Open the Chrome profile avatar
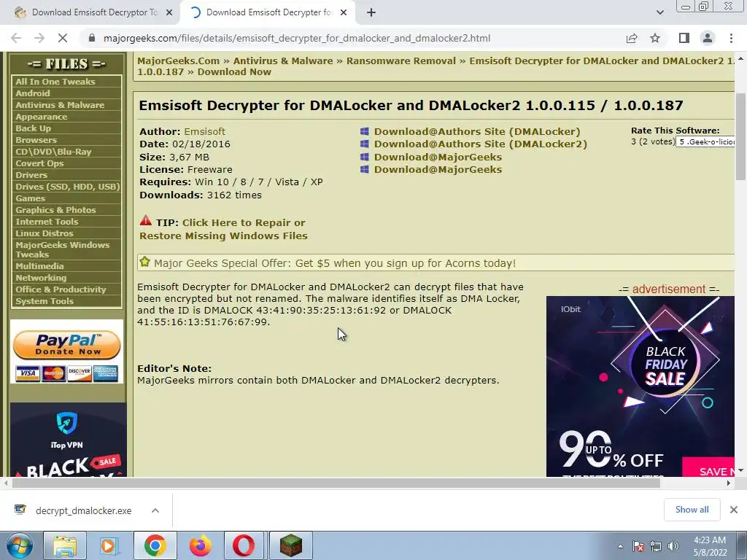This screenshot has height=560, width=747. coord(708,38)
